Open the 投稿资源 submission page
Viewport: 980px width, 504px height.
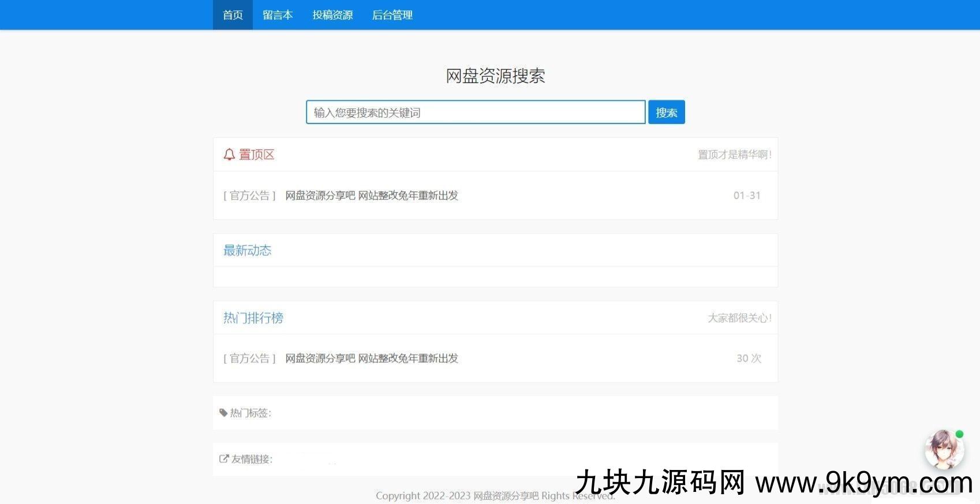332,15
